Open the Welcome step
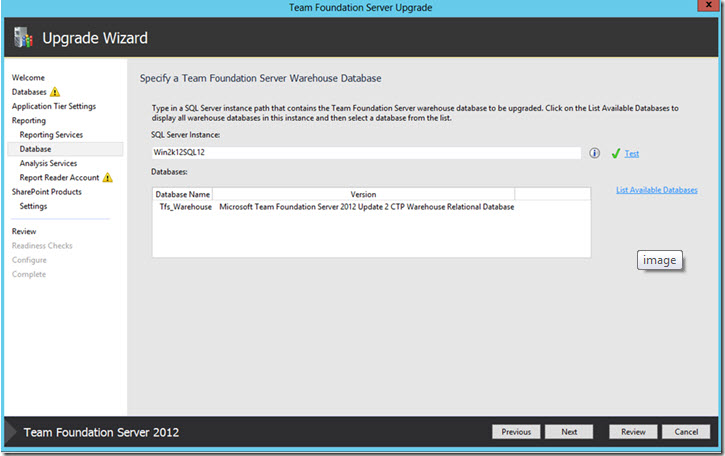The image size is (725, 456). click(x=28, y=78)
